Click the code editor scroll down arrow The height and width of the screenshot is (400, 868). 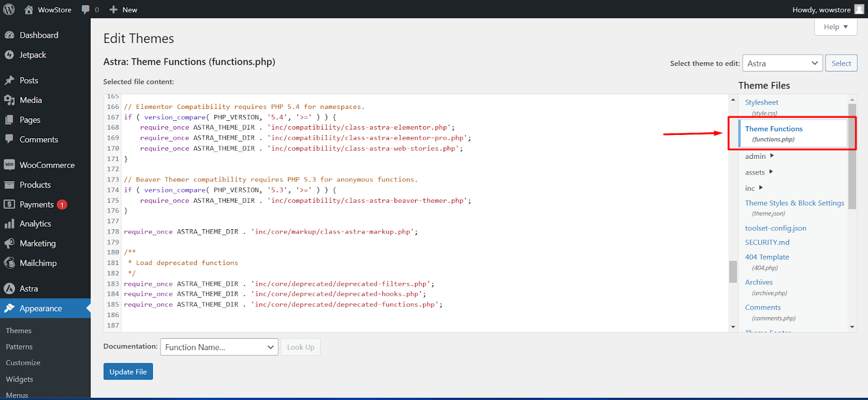pos(733,327)
